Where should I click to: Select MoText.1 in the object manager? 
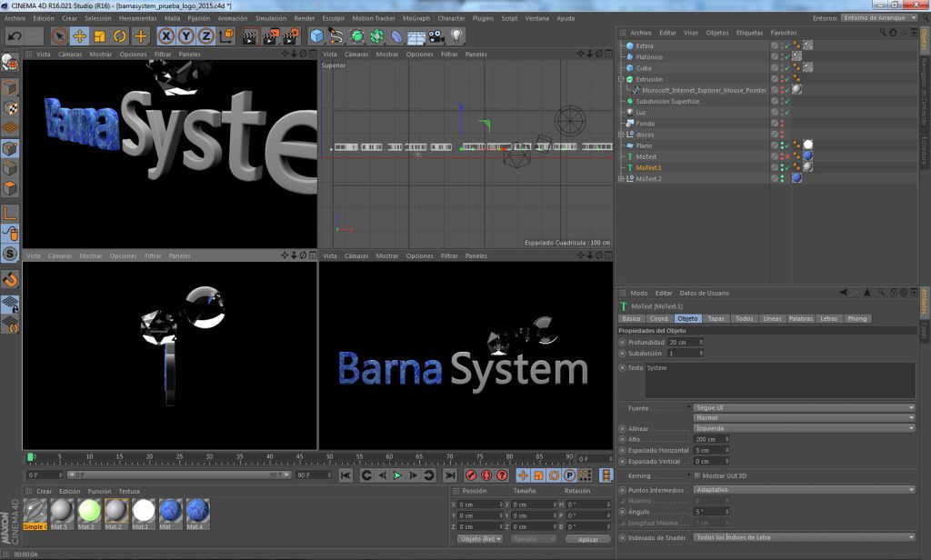coord(649,167)
